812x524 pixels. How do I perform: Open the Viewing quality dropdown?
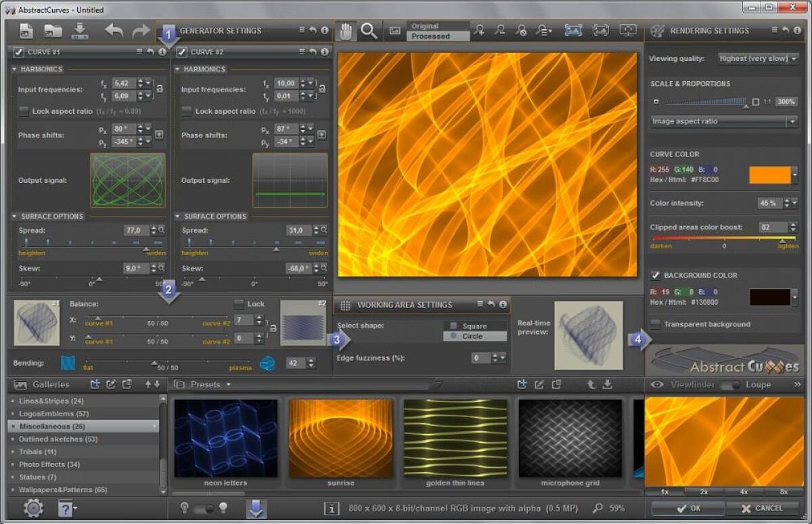757,58
